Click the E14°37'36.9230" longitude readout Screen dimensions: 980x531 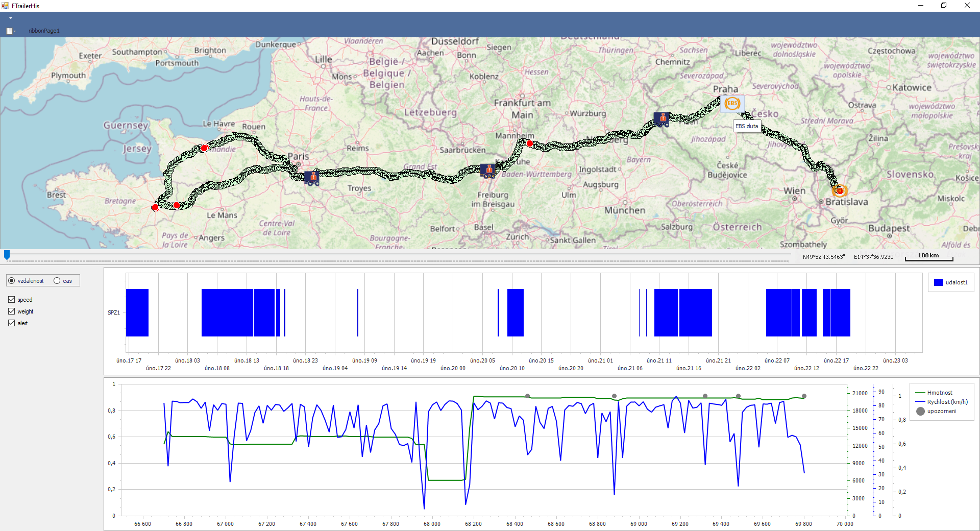[x=875, y=257]
